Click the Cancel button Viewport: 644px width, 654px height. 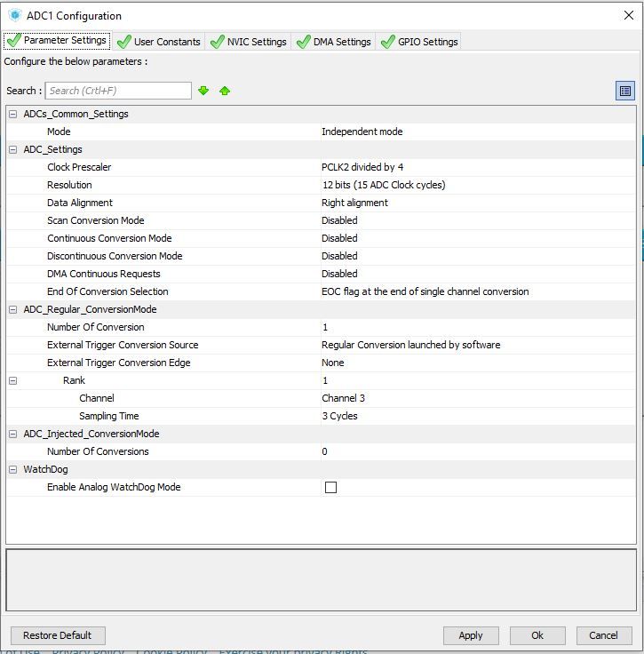[x=603, y=635]
